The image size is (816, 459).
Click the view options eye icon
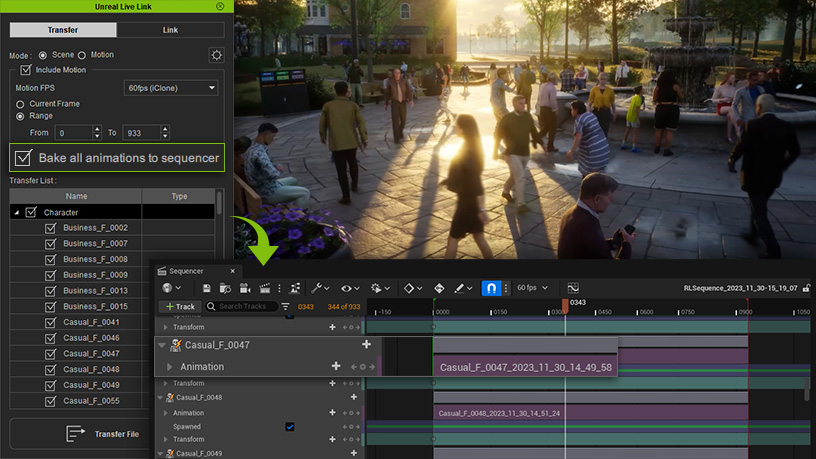347,288
